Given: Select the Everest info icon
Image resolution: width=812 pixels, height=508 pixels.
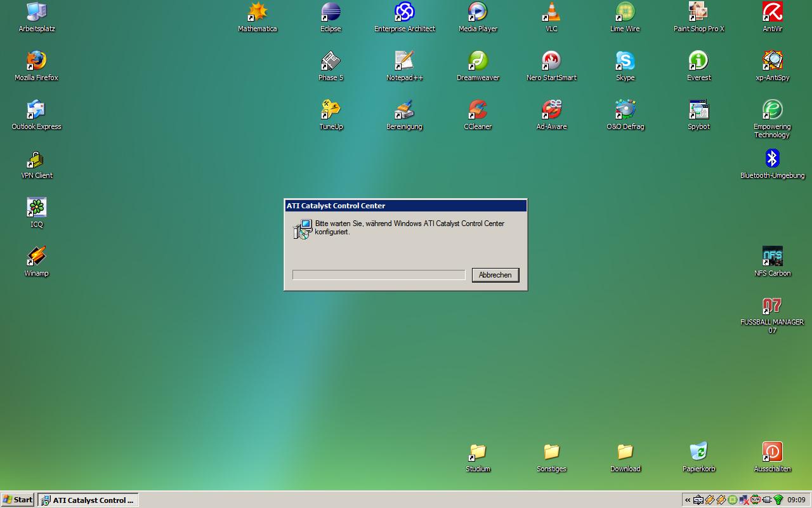Looking at the screenshot, I should 698,60.
